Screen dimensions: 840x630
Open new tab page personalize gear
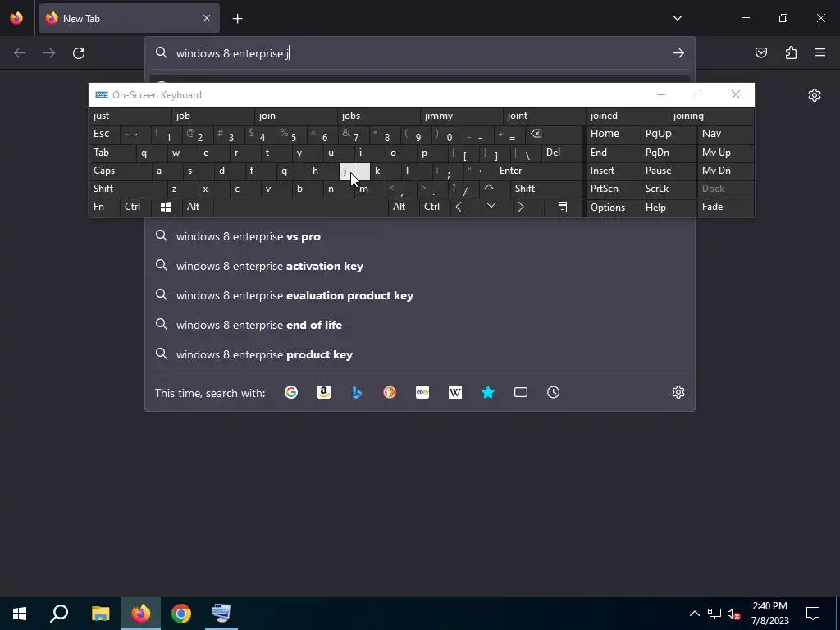pos(815,95)
